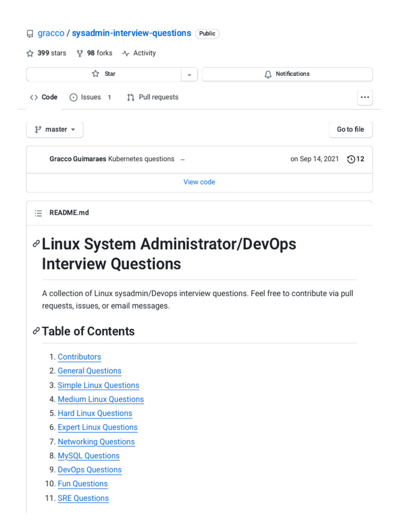The height and width of the screenshot is (532, 399).
Task: Switch to the Pull requests tab
Action: [x=153, y=97]
